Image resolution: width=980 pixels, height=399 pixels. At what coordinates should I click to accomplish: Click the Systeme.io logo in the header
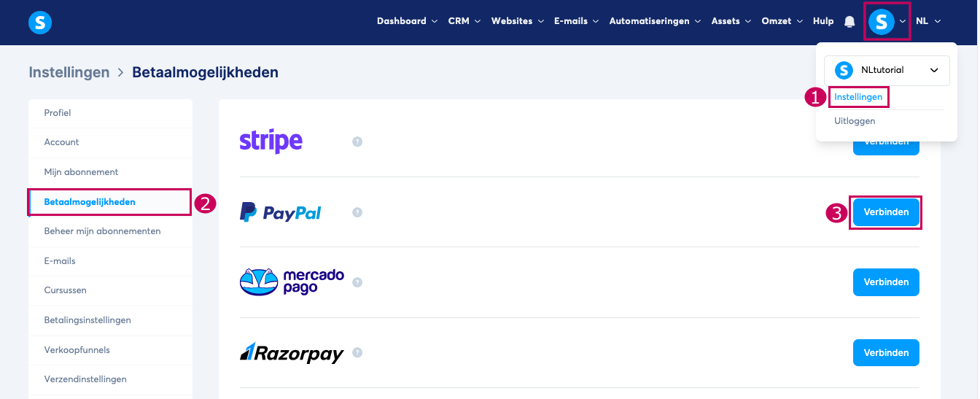coord(40,22)
